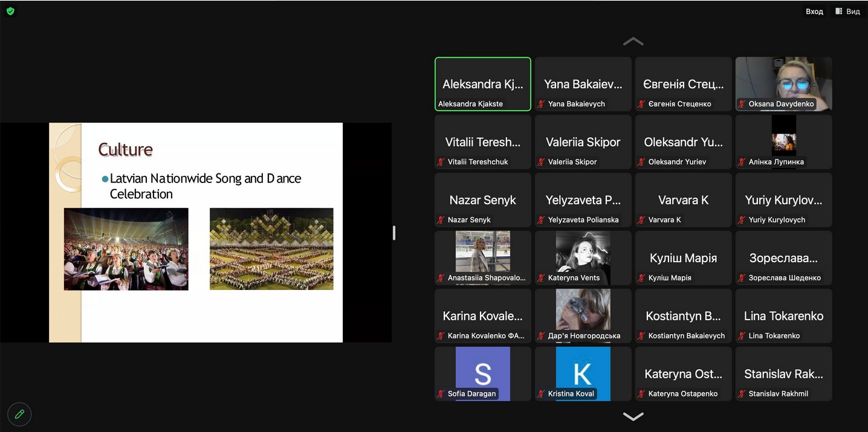
Task: Click the Вход menu item
Action: pyautogui.click(x=814, y=11)
